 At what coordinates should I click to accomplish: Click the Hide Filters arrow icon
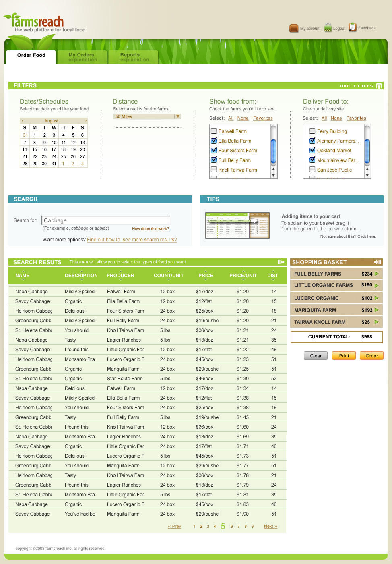[379, 86]
